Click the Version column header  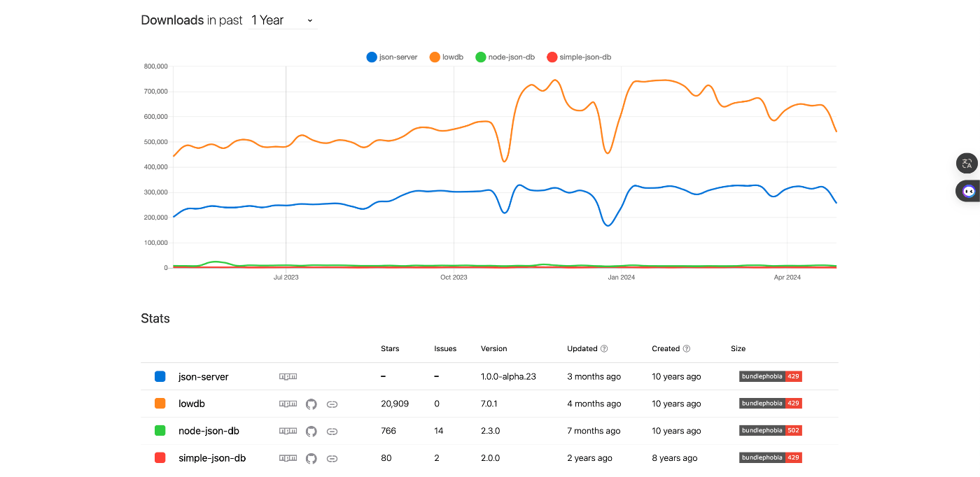pos(494,348)
